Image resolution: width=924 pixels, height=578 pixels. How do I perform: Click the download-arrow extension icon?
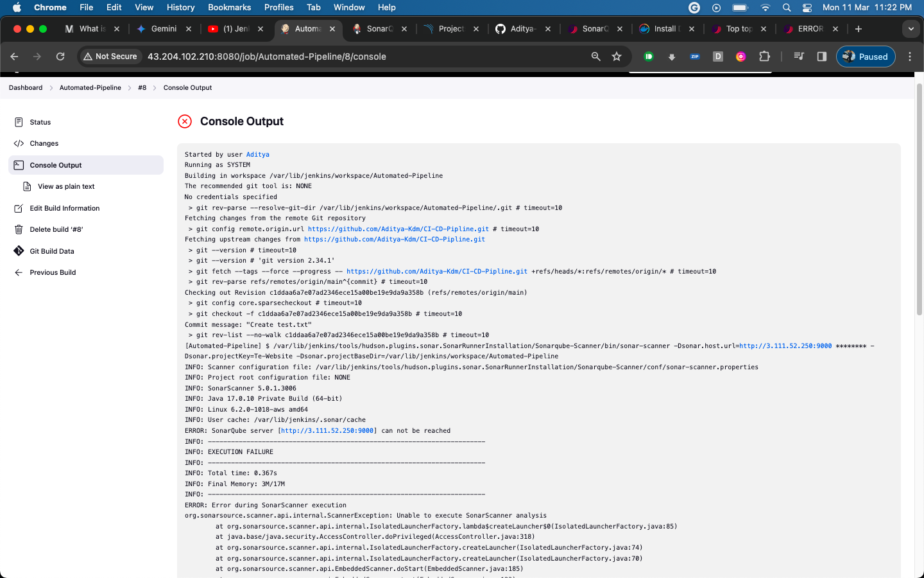672,57
